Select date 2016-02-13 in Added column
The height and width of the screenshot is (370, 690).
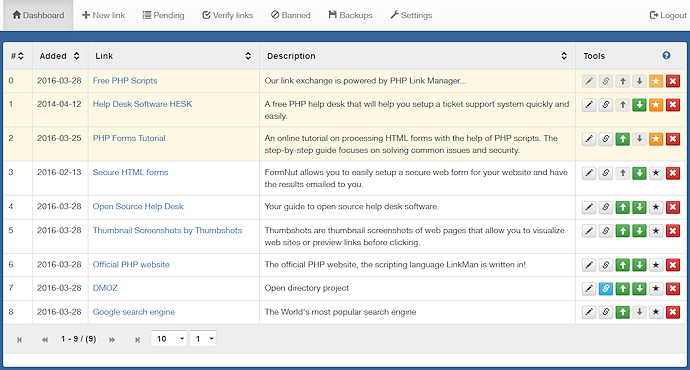click(59, 172)
